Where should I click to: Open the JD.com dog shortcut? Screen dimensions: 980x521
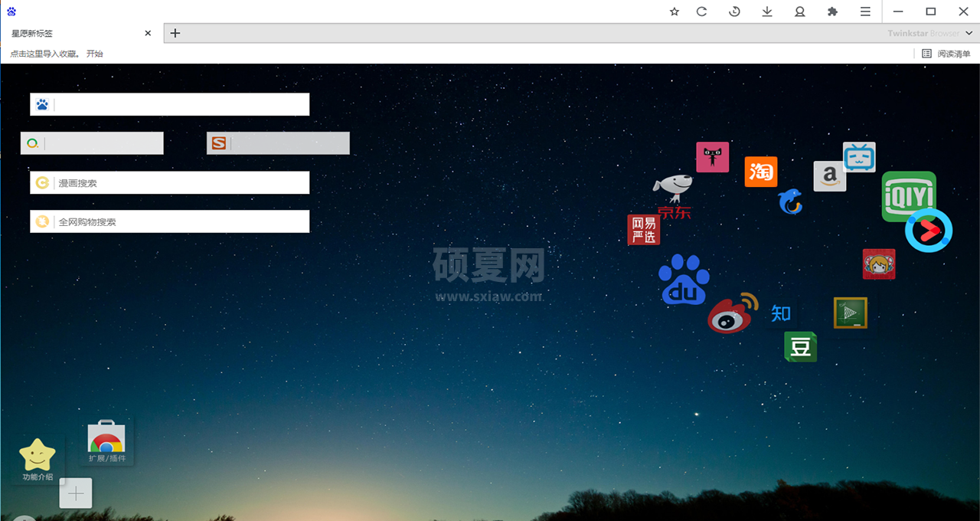coord(673,197)
